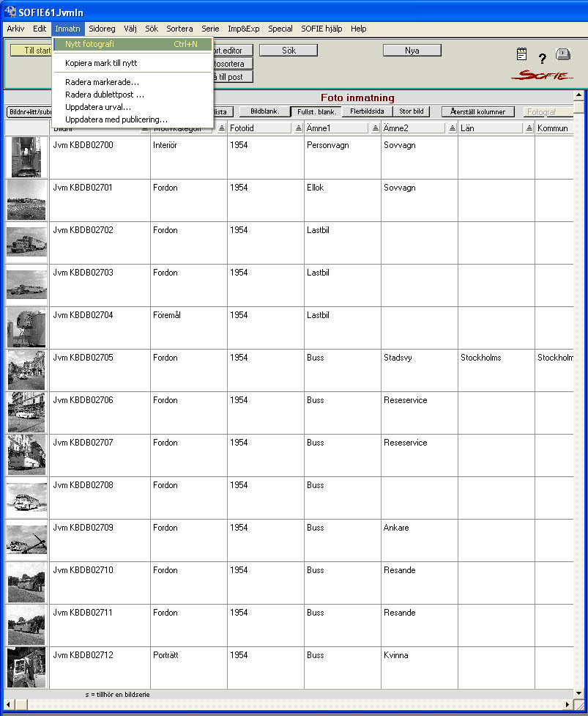Open the Sortera menu
The image size is (588, 716).
[179, 29]
